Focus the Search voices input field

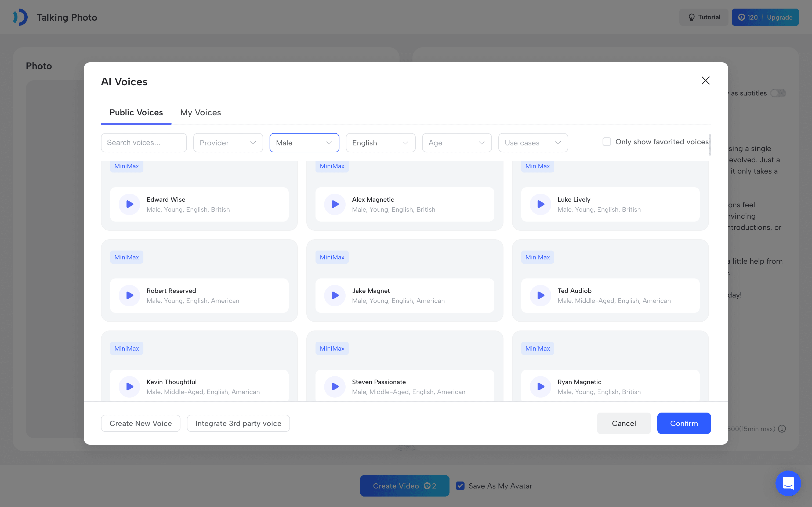click(144, 143)
